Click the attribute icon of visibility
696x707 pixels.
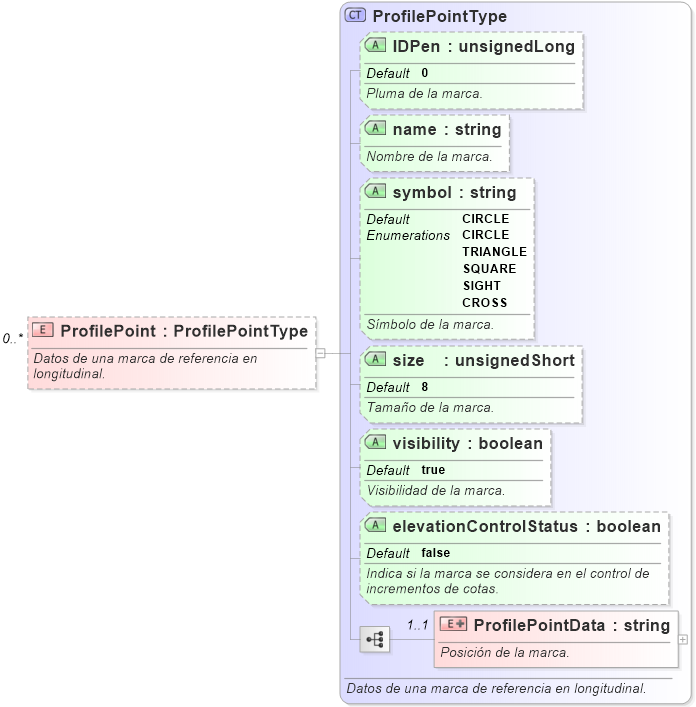pos(375,442)
